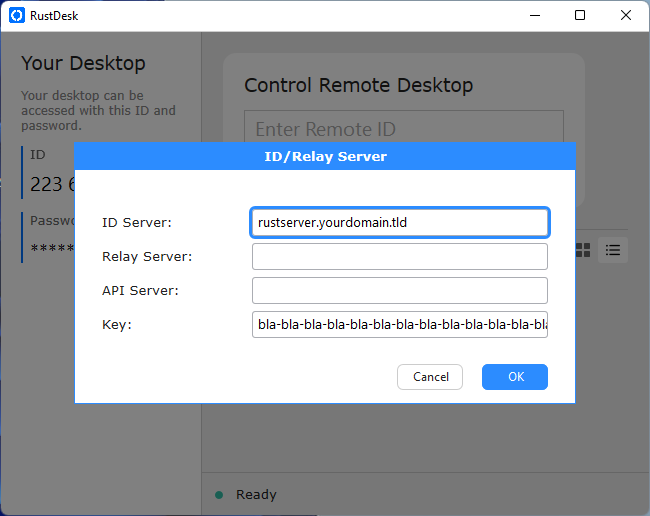Click the "API Server:" label

(140, 291)
